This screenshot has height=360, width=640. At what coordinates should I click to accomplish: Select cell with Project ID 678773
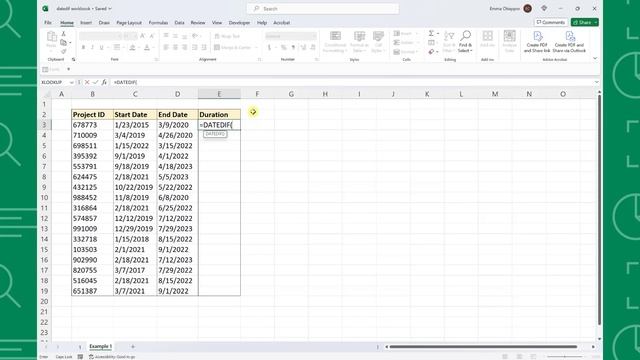[x=92, y=125]
